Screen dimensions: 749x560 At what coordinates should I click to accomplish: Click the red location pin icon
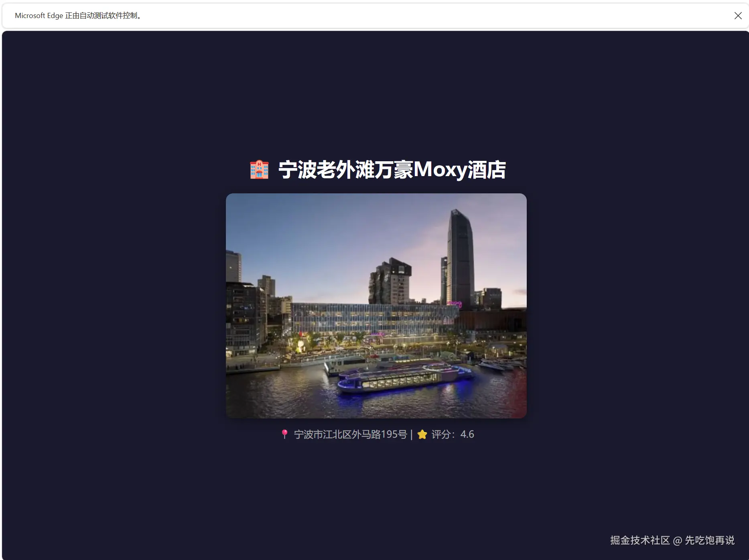[284, 434]
